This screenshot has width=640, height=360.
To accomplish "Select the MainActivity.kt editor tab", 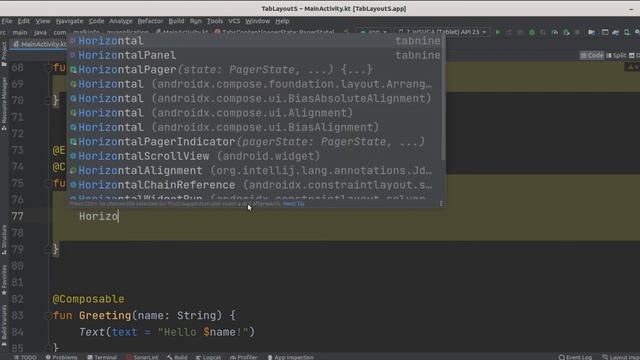I will tap(40, 44).
